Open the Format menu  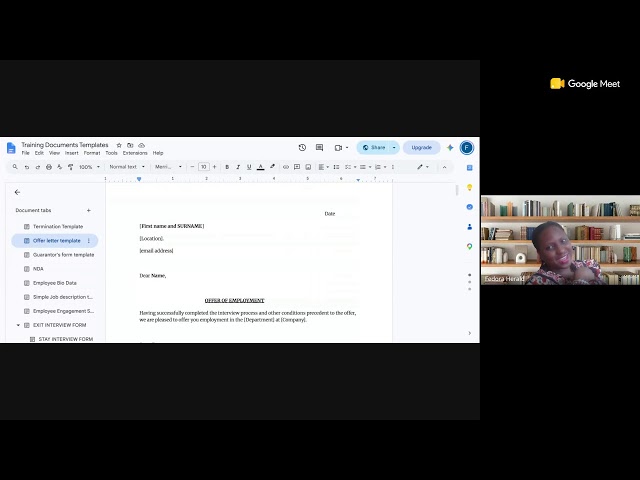click(92, 153)
